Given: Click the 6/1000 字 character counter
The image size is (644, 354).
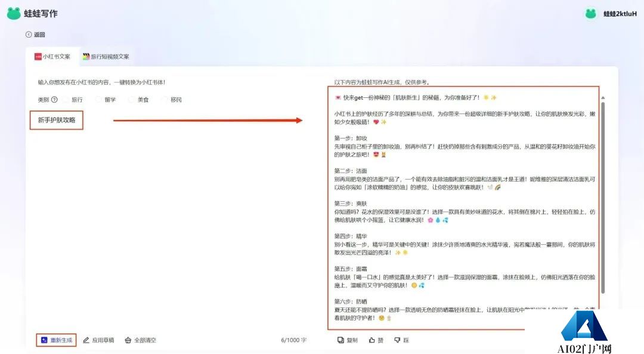Looking at the screenshot, I should 293,340.
